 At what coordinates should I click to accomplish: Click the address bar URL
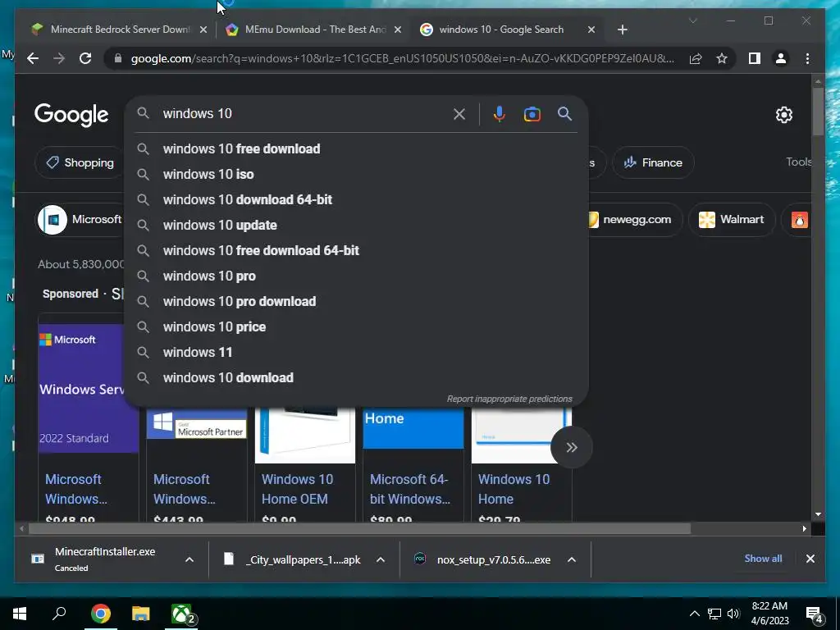[402, 58]
